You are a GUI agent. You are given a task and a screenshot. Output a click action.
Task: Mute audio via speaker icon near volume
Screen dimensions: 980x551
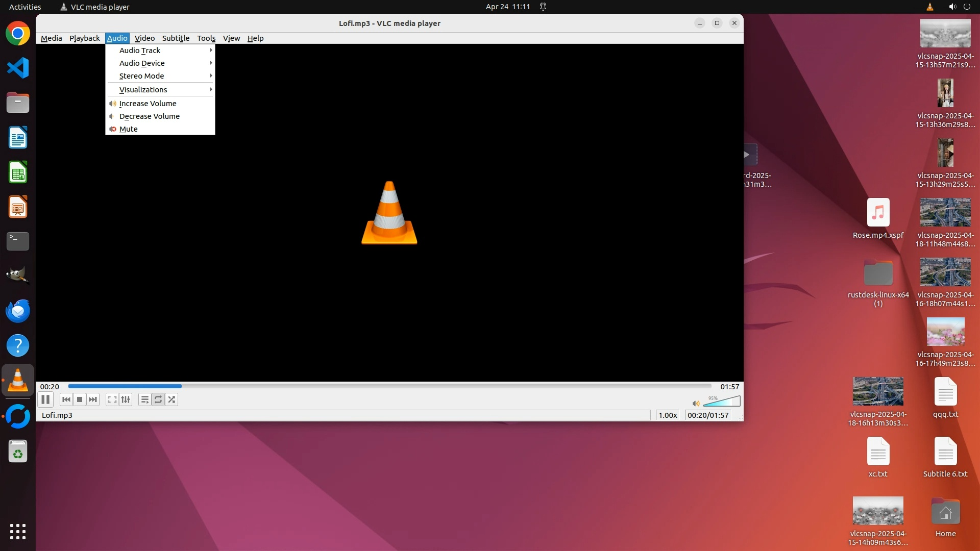click(x=696, y=404)
